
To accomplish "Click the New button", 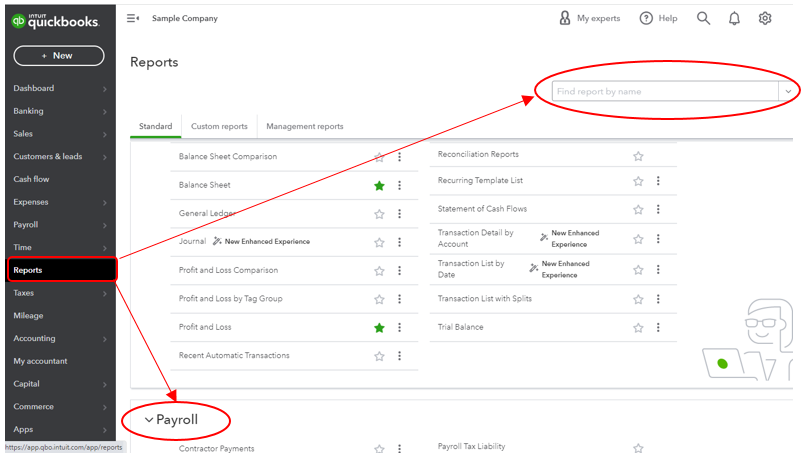I will 58,56.
